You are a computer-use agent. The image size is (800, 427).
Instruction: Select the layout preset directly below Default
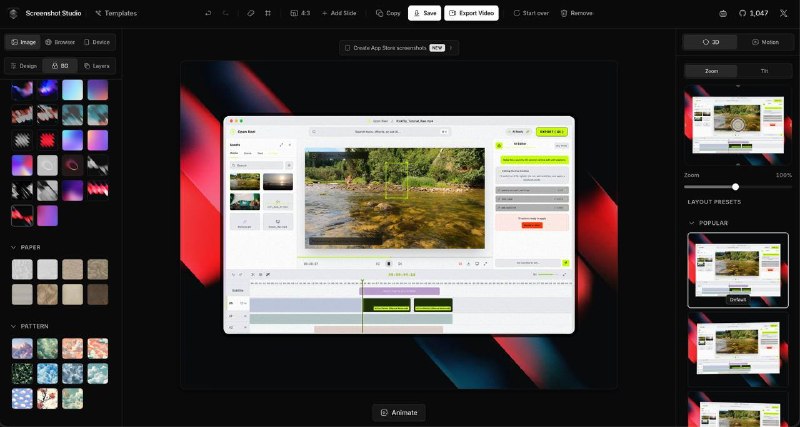point(738,349)
